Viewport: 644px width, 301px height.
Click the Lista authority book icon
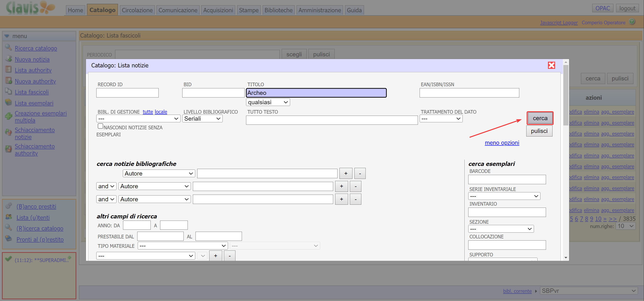click(x=8, y=70)
